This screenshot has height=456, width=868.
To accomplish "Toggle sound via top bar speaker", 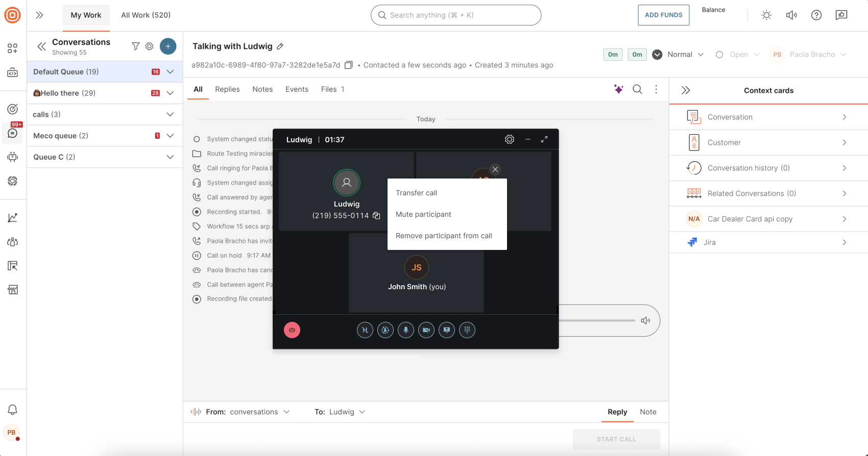I will coord(791,15).
